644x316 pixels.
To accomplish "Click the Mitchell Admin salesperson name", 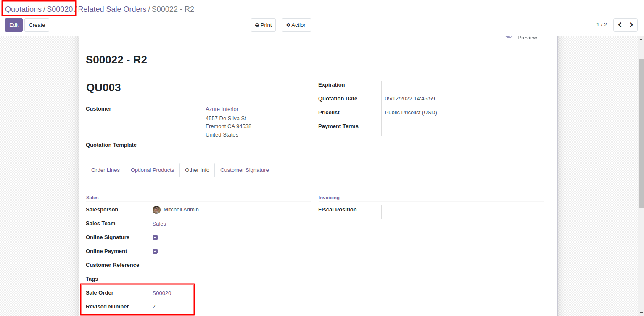I will point(181,210).
